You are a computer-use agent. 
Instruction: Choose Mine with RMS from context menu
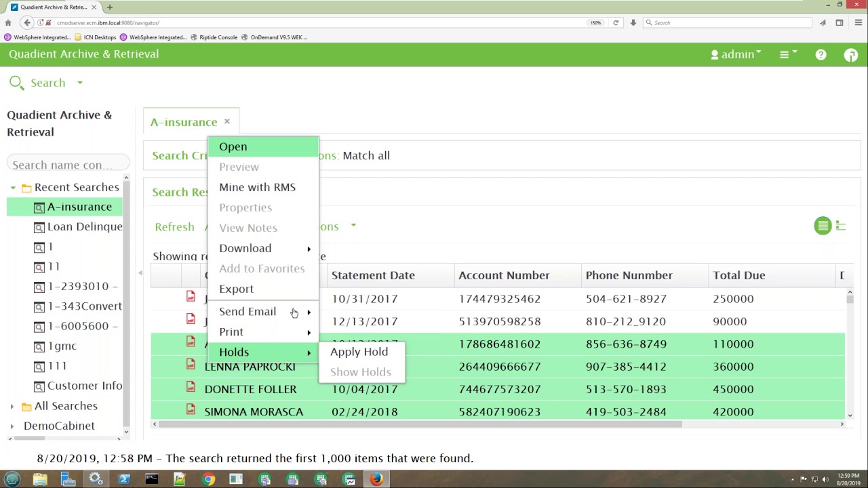tap(263, 187)
